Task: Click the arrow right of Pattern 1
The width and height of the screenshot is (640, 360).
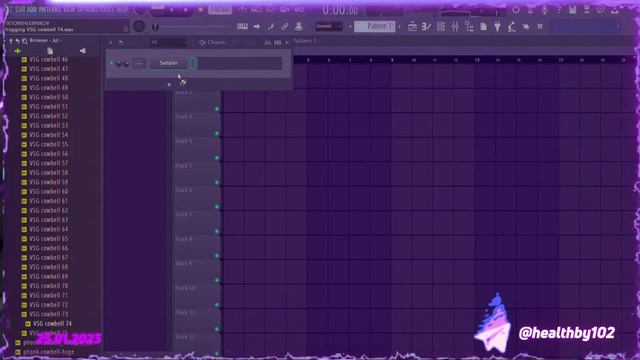Action: coord(399,27)
